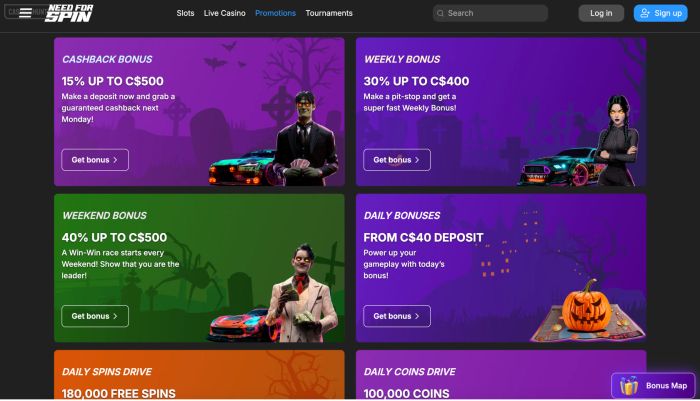Open the Tournaments page
This screenshot has width=700, height=401.
click(x=329, y=13)
